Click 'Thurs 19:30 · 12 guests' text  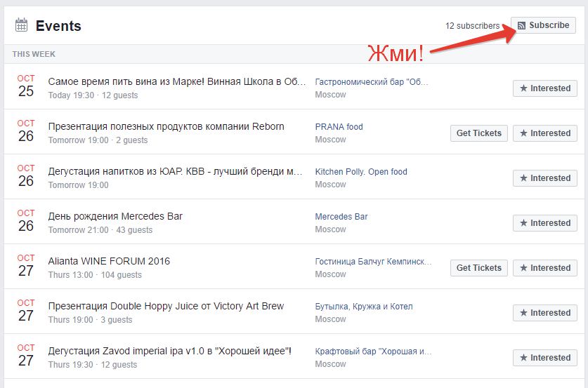pos(93,365)
